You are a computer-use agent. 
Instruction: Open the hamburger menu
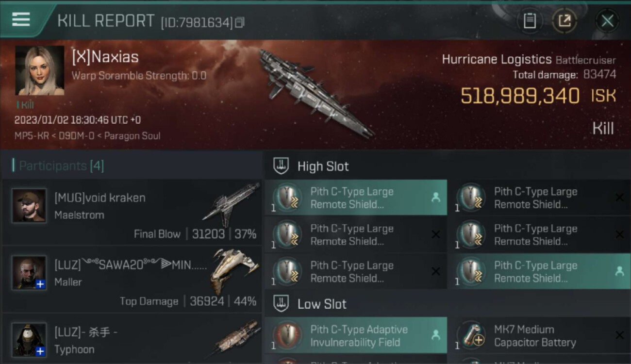pos(21,20)
